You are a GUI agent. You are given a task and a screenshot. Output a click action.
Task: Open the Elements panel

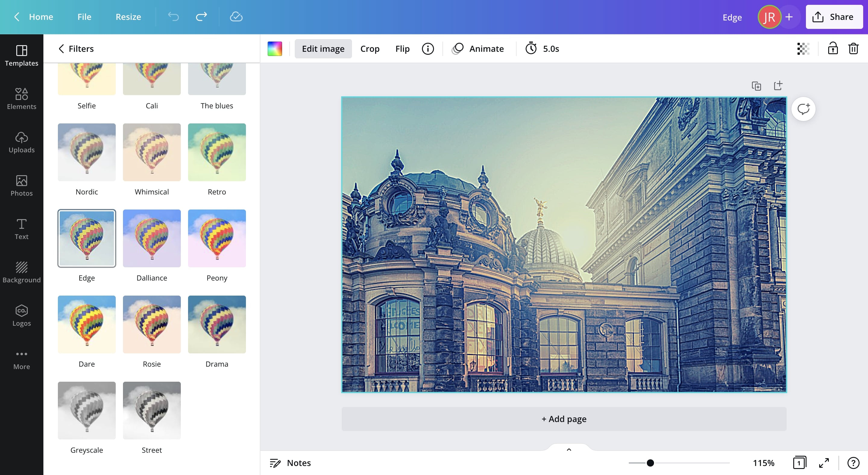21,99
